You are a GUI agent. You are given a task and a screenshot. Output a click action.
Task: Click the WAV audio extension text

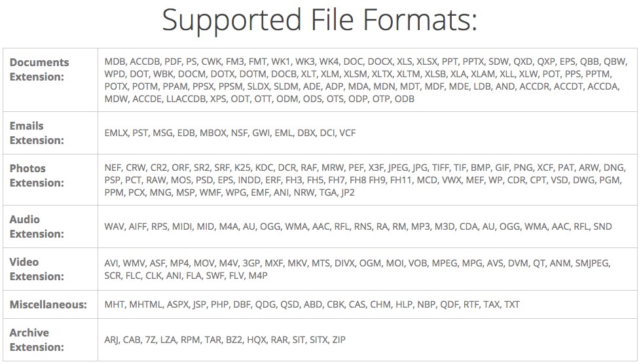[114, 227]
